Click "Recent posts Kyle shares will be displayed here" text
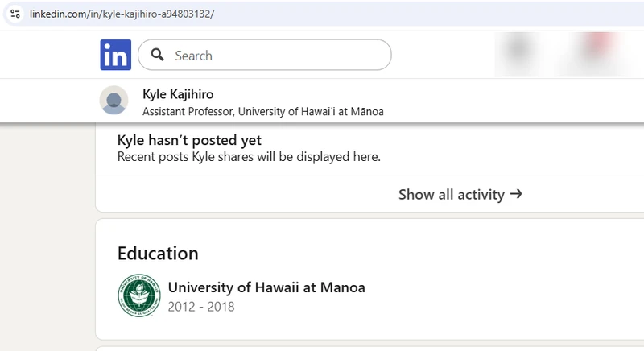Viewport: 644px width, 351px height. pyautogui.click(x=249, y=157)
